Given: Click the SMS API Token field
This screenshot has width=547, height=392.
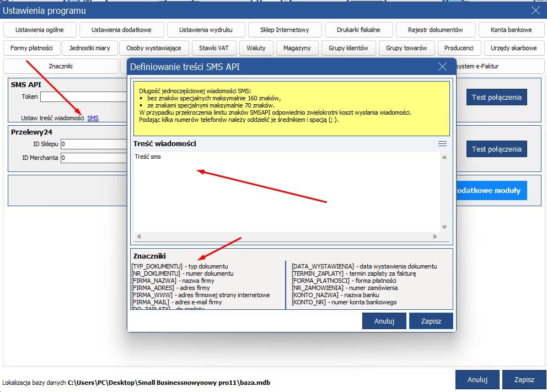Looking at the screenshot, I should tap(83, 97).
